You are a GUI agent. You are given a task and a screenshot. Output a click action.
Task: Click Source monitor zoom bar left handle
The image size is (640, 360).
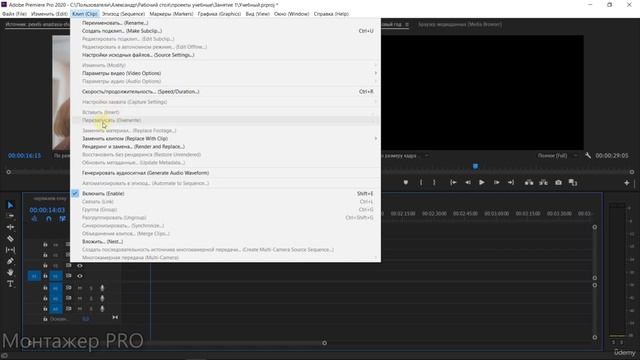tap(9, 172)
